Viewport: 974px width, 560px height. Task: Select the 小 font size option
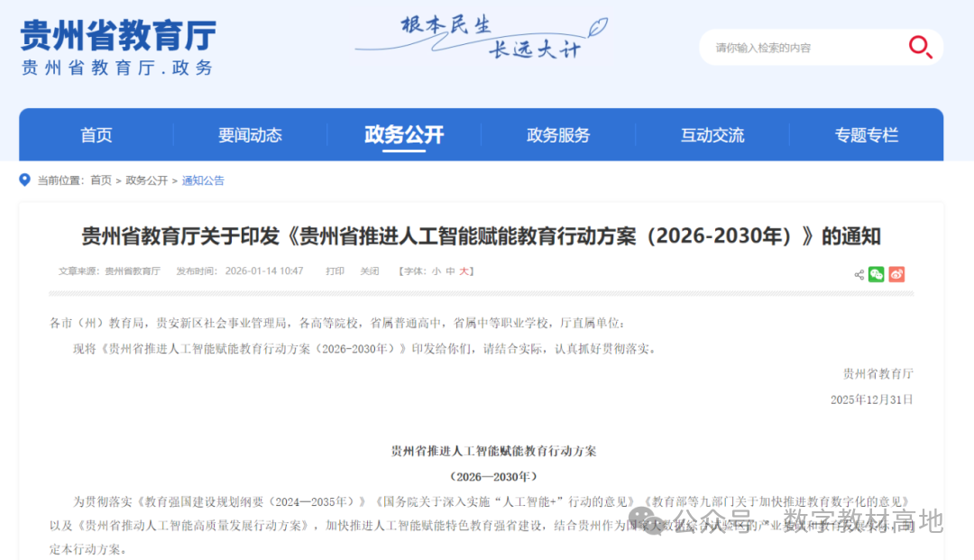coord(436,271)
